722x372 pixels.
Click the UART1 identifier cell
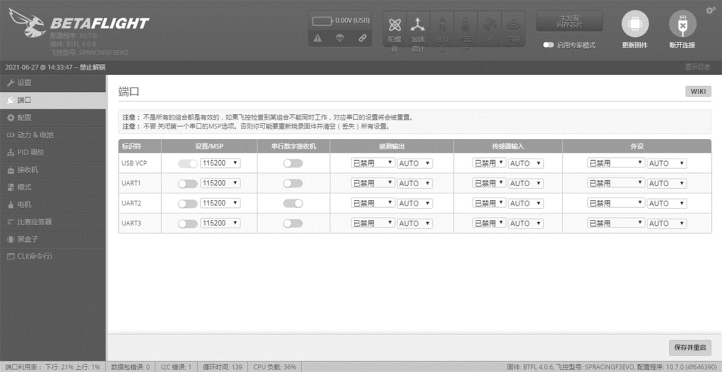pyautogui.click(x=140, y=184)
